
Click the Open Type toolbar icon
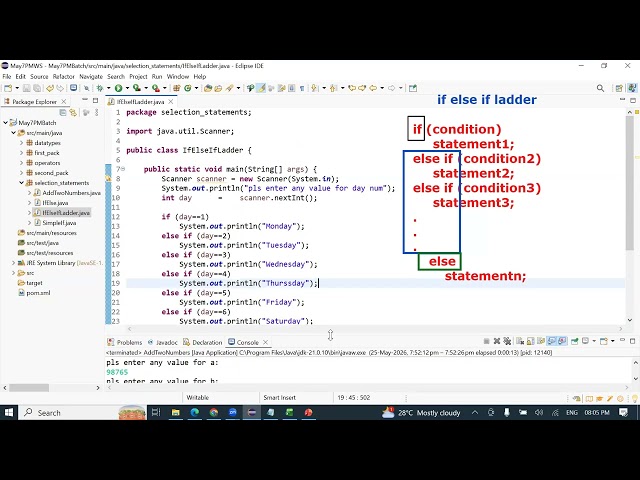point(208,88)
